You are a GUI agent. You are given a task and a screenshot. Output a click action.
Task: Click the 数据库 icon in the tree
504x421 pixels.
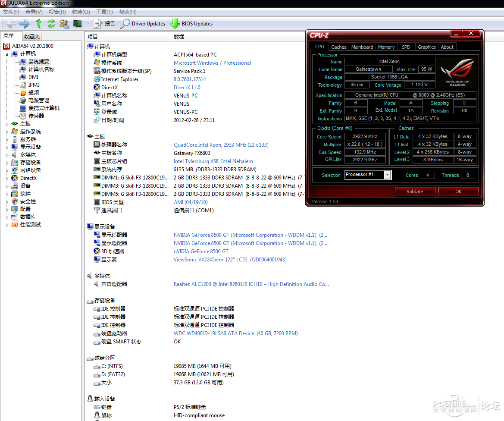point(15,217)
